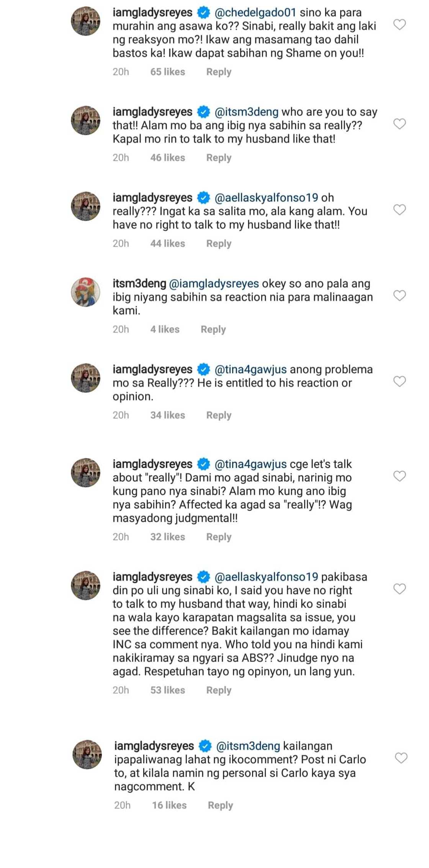
Task: Open iamgladysreyes avatar on topmost comment
Action: click(86, 21)
